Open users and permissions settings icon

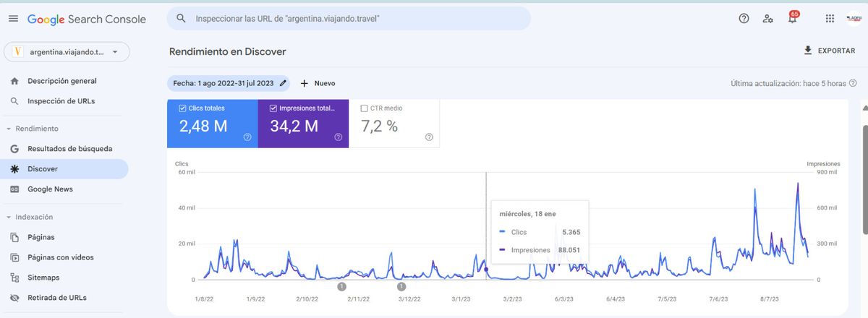768,19
